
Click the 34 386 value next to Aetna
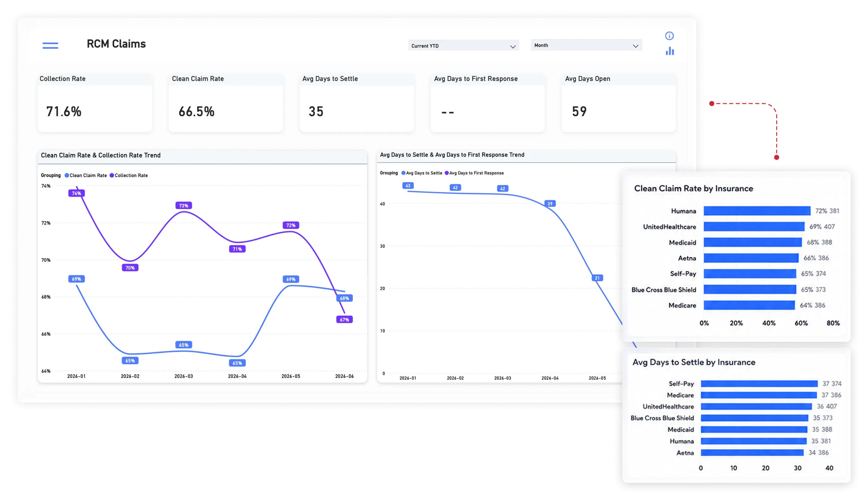tap(819, 452)
